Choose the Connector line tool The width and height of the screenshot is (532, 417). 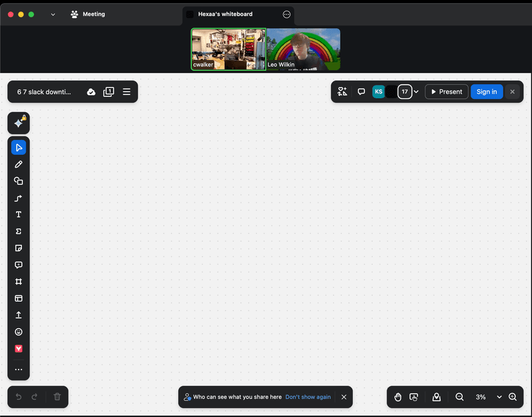19,198
